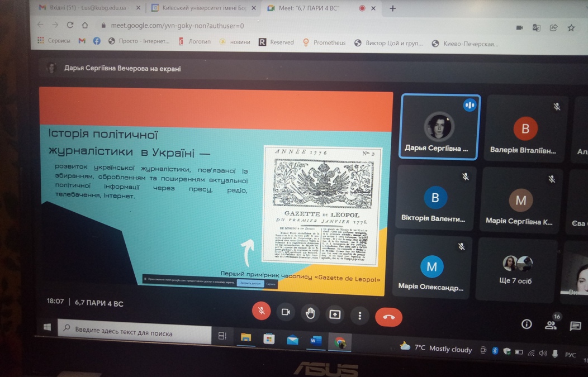Open present screen button

point(334,314)
